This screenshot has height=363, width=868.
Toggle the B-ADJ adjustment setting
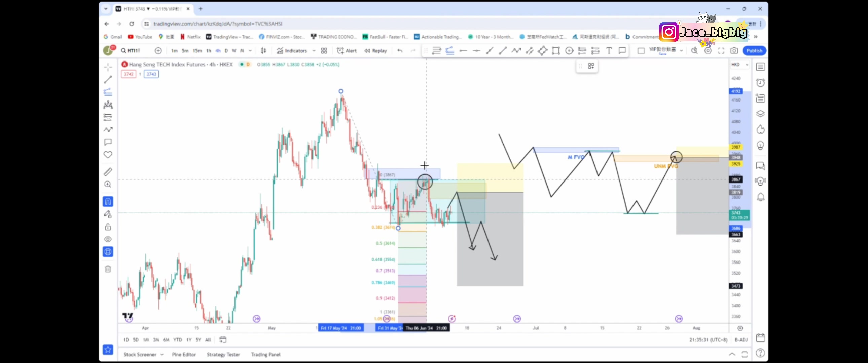click(x=741, y=340)
